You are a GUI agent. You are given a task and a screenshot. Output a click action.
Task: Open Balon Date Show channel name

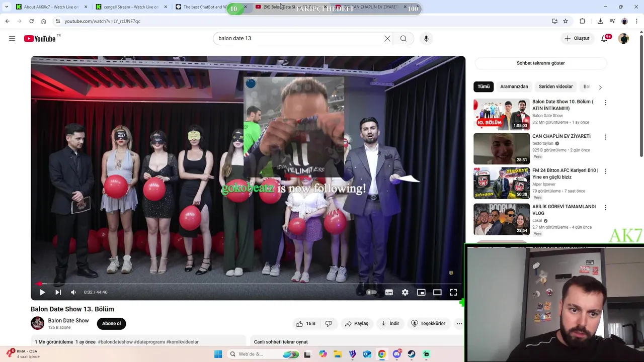click(68, 321)
